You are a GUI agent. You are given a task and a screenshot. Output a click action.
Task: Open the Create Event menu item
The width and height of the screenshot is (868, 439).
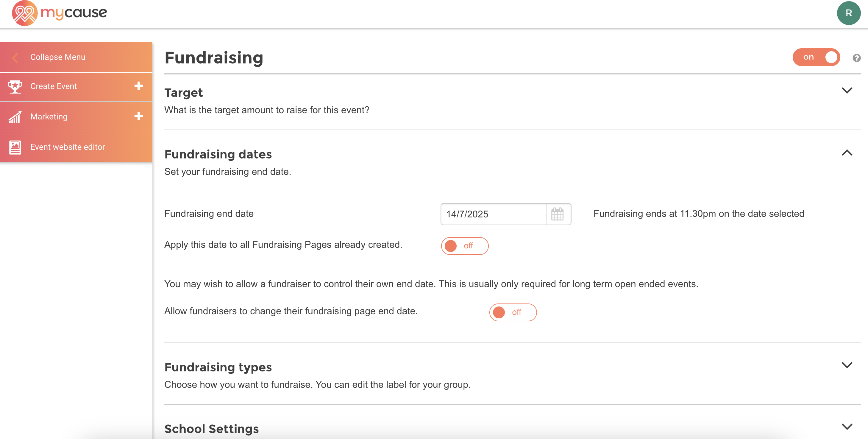(x=76, y=87)
